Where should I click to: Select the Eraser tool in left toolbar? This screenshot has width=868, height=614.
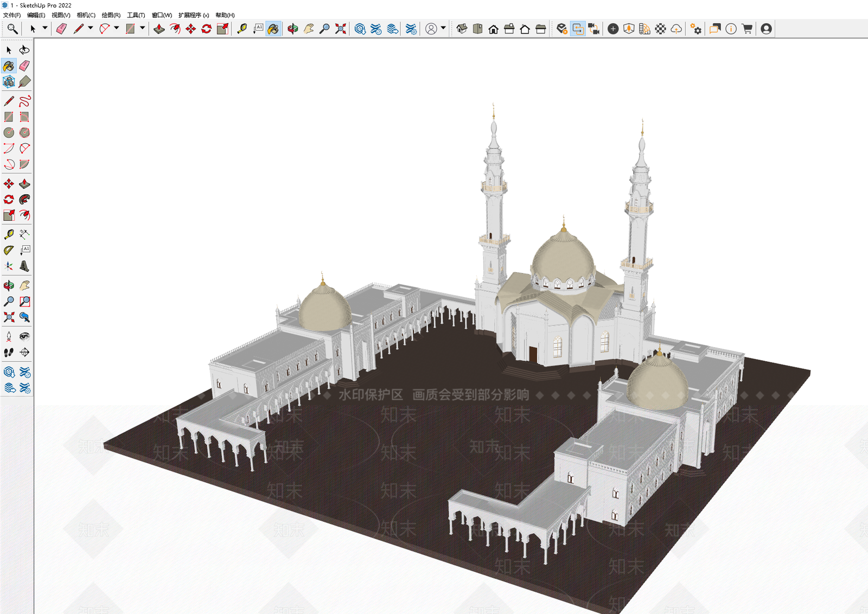point(24,66)
